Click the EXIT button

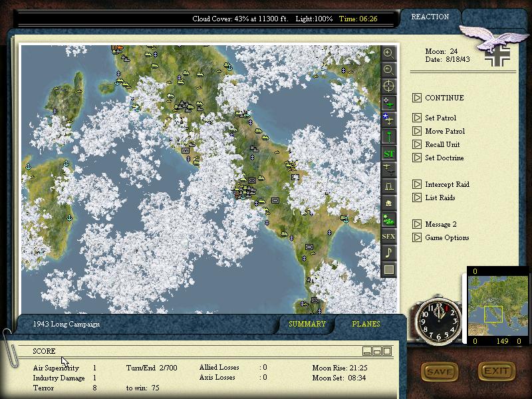(x=497, y=371)
